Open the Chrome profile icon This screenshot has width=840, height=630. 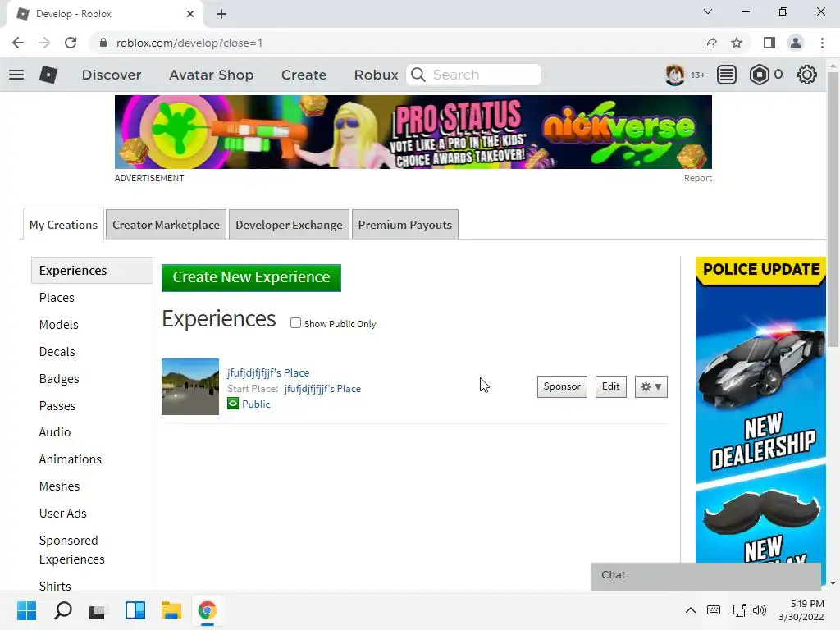tap(796, 43)
